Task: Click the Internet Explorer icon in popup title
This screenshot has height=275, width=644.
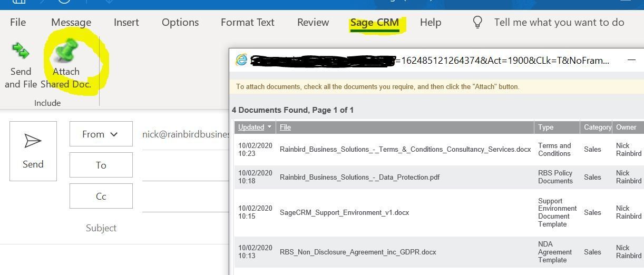Action: pyautogui.click(x=241, y=60)
